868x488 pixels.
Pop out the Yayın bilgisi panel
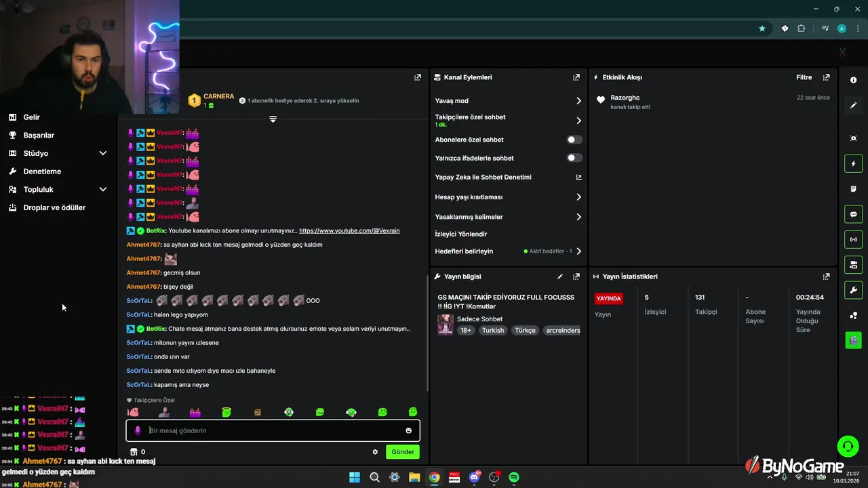point(576,277)
